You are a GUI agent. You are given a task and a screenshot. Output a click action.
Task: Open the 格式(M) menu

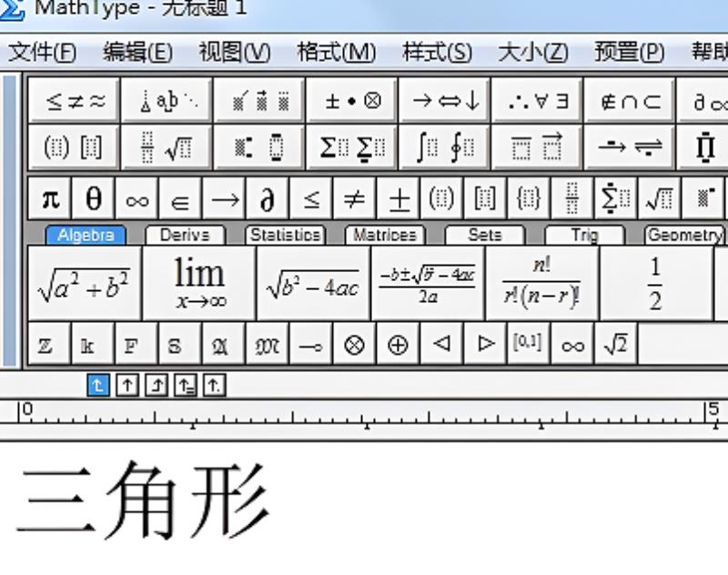(x=337, y=52)
